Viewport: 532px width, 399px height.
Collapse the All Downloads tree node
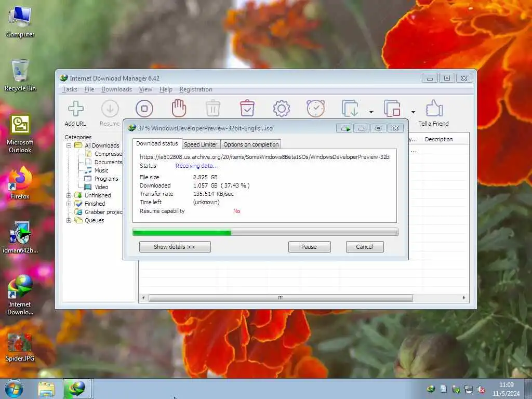click(x=69, y=145)
